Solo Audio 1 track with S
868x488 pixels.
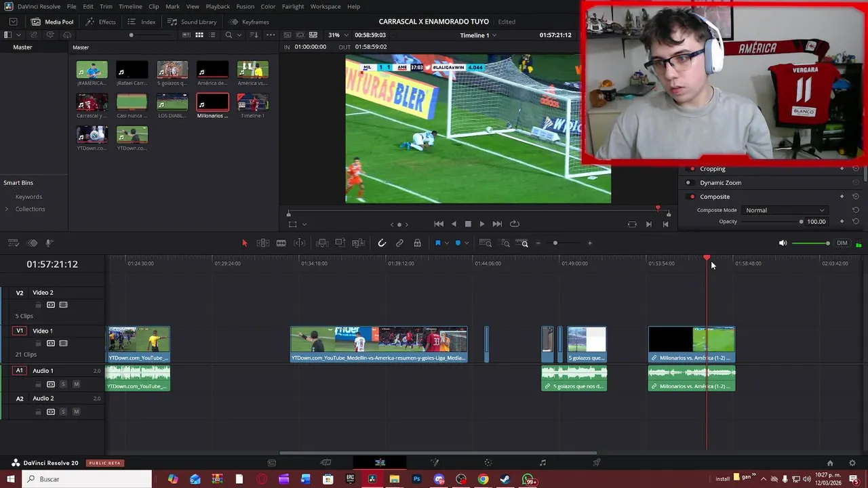point(63,384)
